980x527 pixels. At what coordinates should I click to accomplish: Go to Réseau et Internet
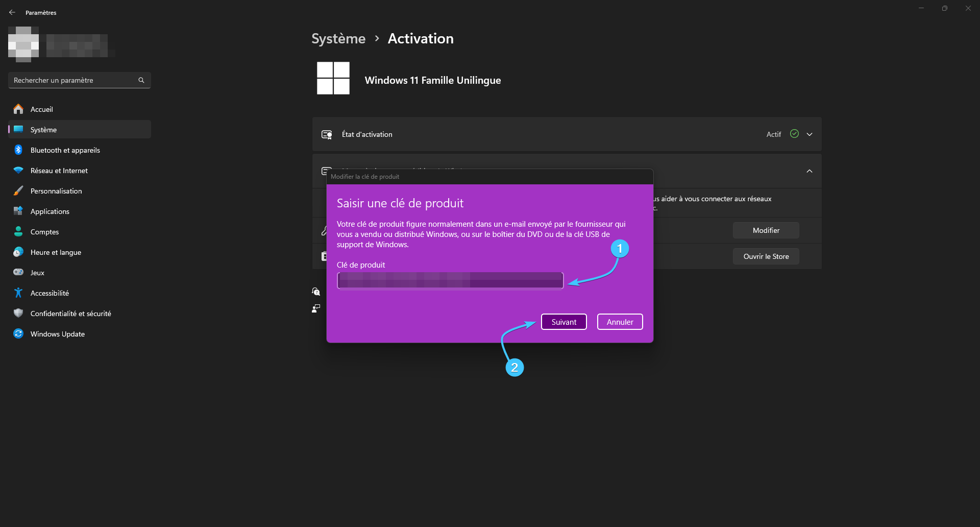point(80,171)
